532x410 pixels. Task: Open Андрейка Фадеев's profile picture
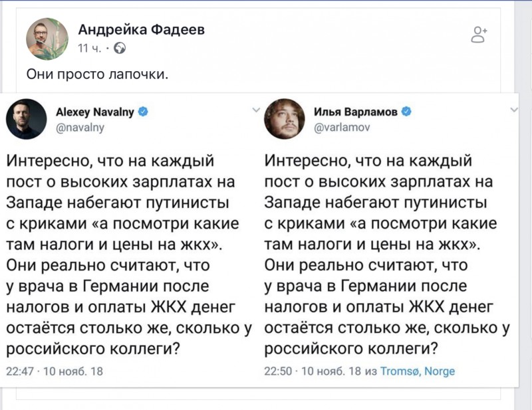tap(47, 39)
